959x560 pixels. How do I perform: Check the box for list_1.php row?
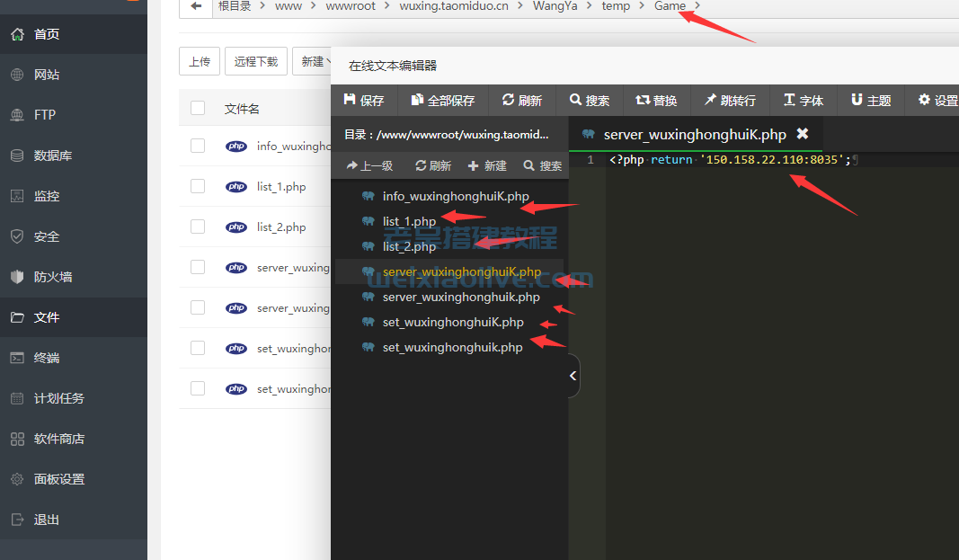(198, 186)
